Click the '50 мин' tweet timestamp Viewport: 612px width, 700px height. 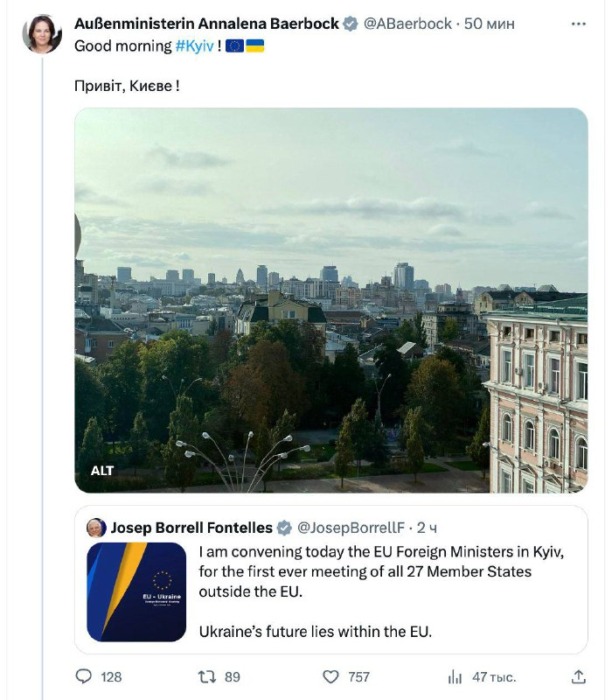coord(490,24)
